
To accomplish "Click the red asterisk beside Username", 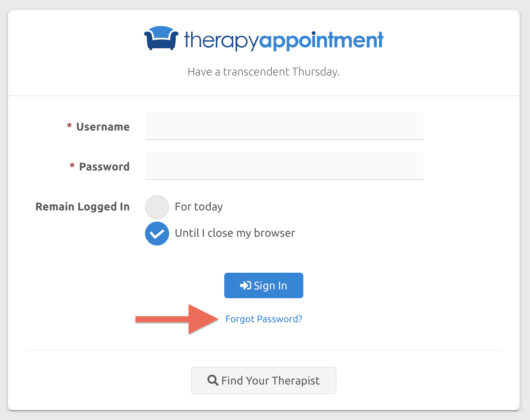I will [70, 126].
